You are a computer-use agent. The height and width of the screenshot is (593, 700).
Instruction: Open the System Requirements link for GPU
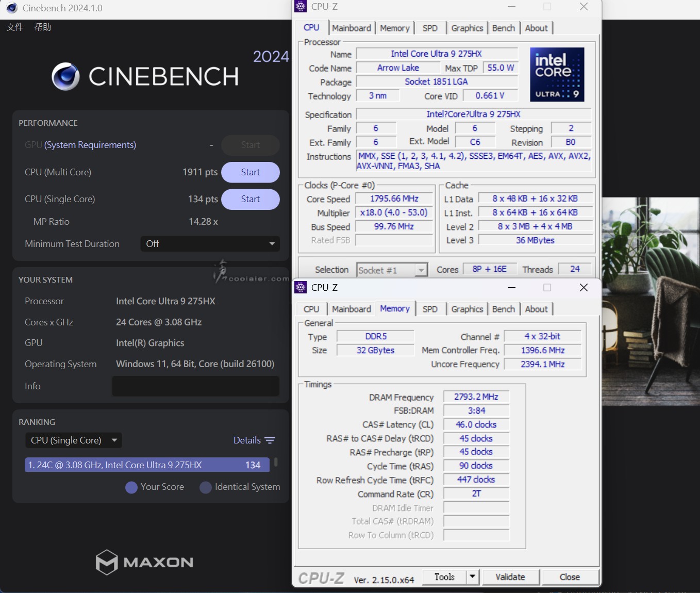point(90,145)
